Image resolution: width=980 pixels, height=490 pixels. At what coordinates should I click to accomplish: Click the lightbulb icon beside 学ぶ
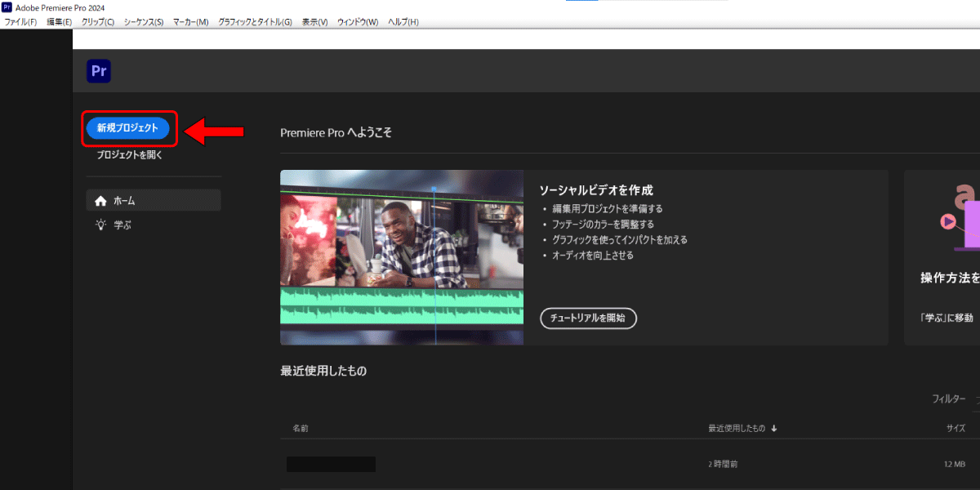pos(101,225)
